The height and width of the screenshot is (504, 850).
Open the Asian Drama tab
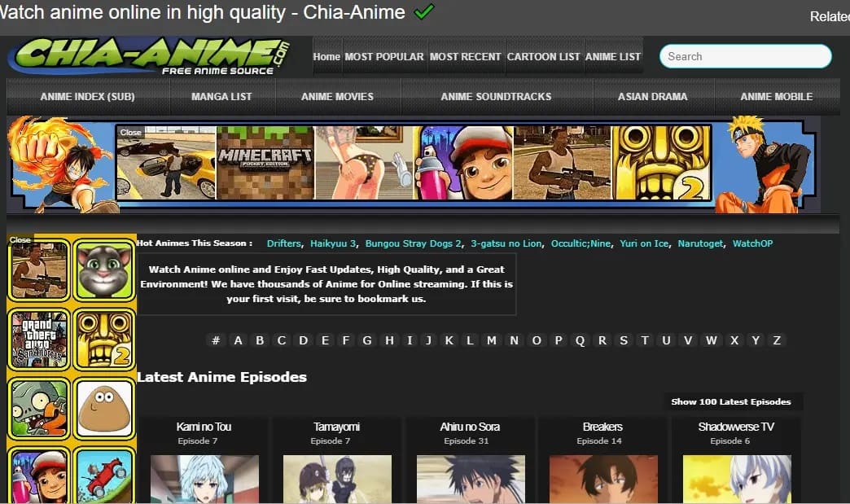[x=652, y=96]
